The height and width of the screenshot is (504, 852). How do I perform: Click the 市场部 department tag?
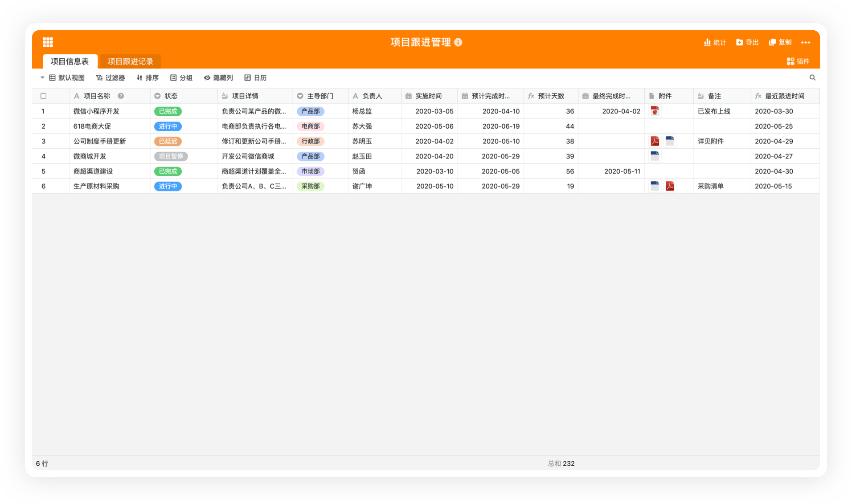311,171
